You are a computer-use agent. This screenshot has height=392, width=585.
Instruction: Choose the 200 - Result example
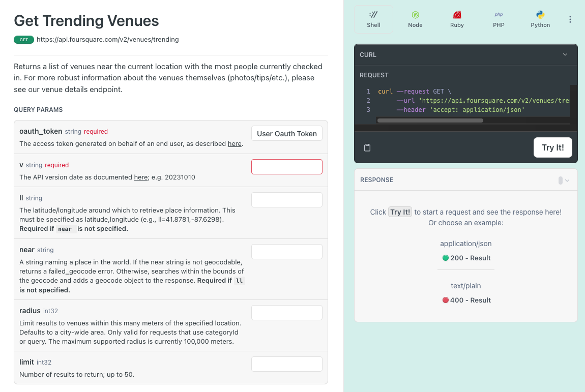466,258
